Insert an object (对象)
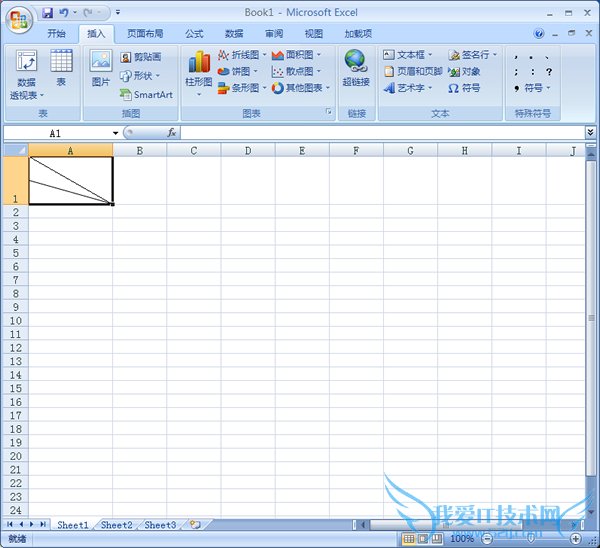This screenshot has height=548, width=600. (x=464, y=71)
